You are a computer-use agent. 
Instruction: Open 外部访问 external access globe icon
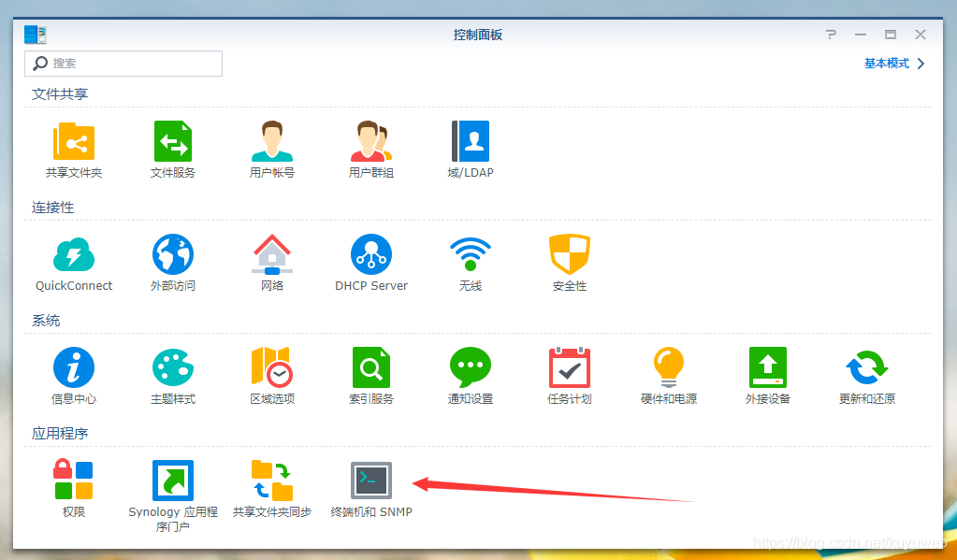[173, 254]
